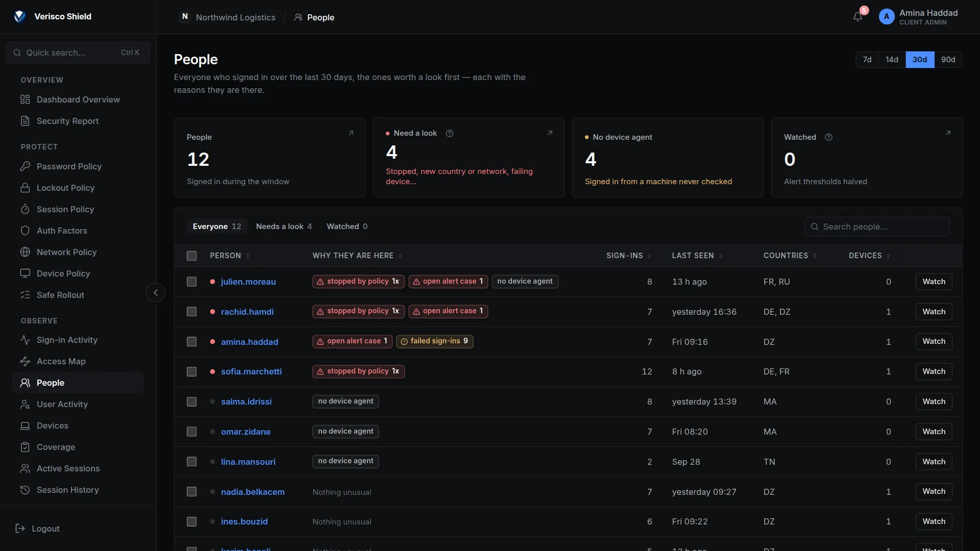The height and width of the screenshot is (551, 980).
Task: Check the salma.idrissi row checkbox
Action: 191,402
